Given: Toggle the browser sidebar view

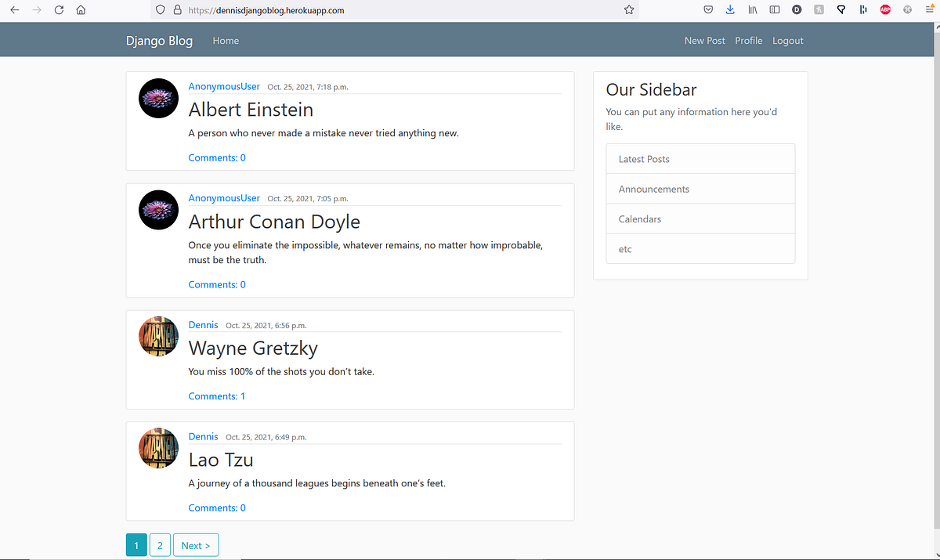Looking at the screenshot, I should 774,9.
